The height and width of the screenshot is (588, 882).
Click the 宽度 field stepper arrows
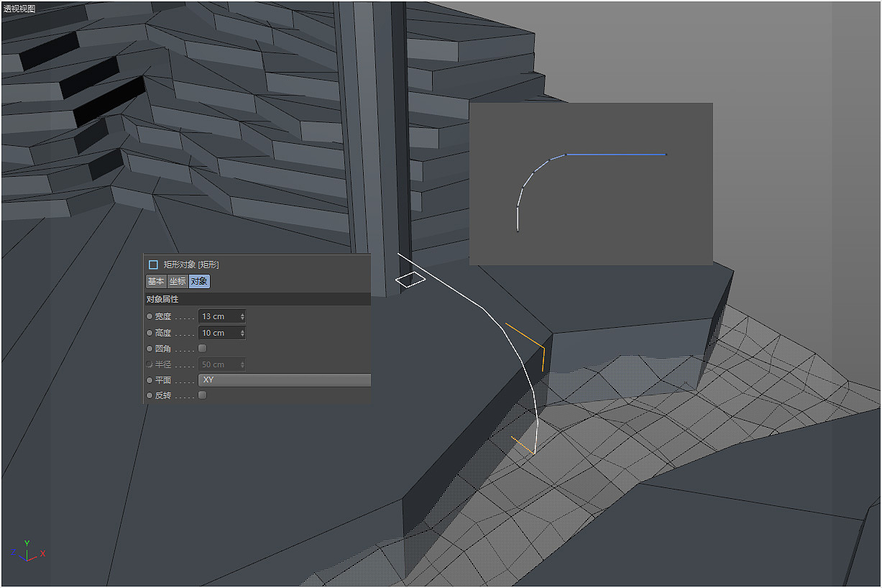[x=242, y=317]
